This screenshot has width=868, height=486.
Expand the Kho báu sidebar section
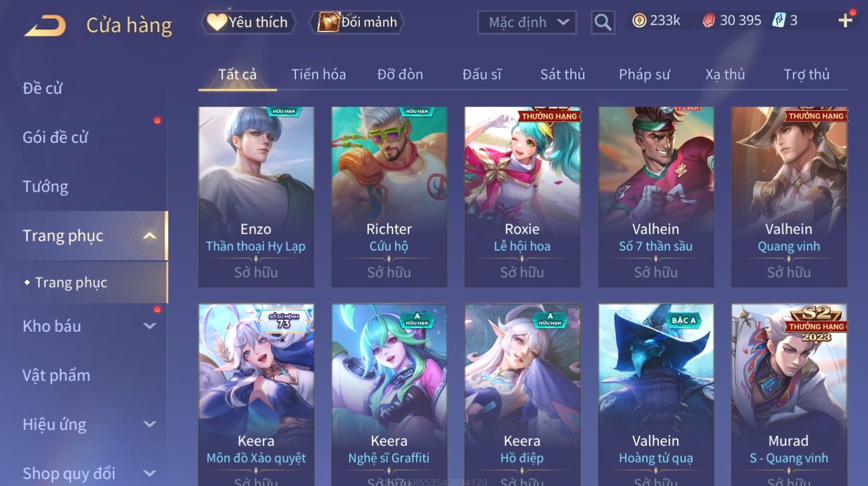pos(149,326)
